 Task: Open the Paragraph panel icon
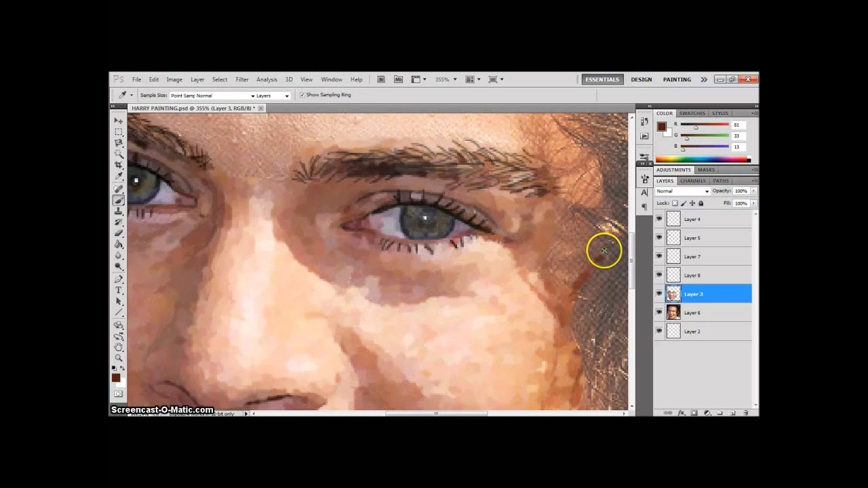click(x=644, y=207)
